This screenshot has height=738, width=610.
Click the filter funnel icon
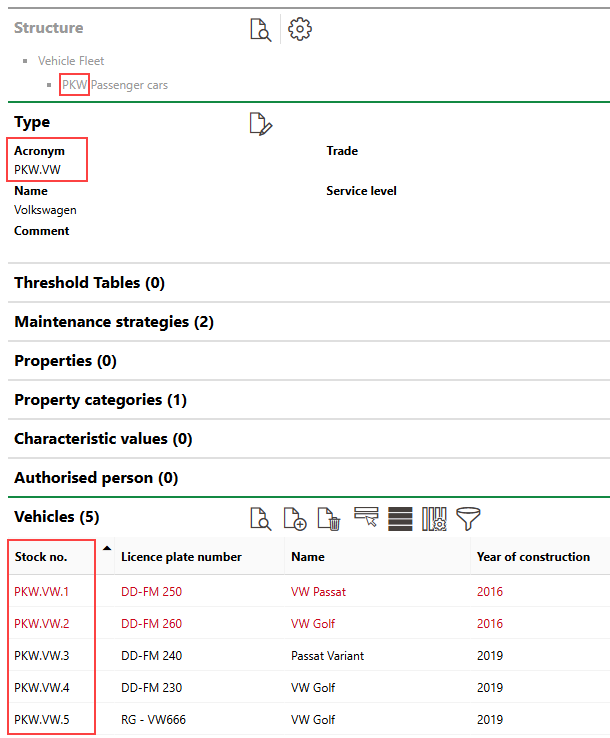tap(468, 518)
